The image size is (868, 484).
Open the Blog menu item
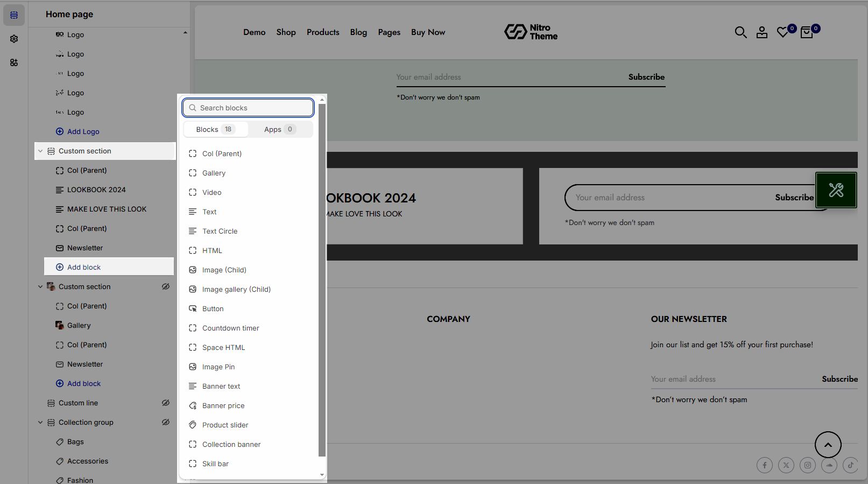[358, 32]
